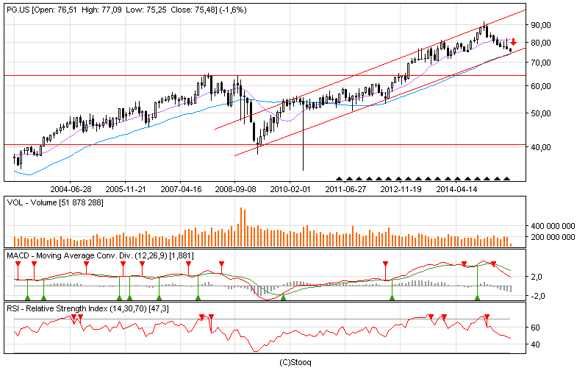Click the (C)Stooq copyright text
Viewport: 588px width, 368px height.
295,362
